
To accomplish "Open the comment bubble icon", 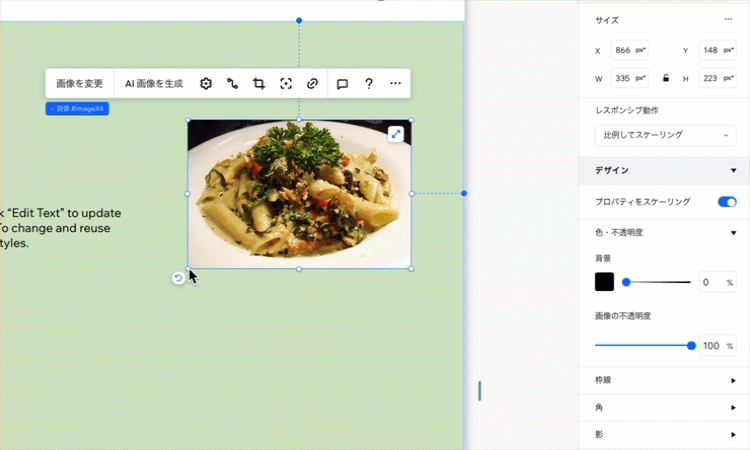I will pyautogui.click(x=342, y=84).
